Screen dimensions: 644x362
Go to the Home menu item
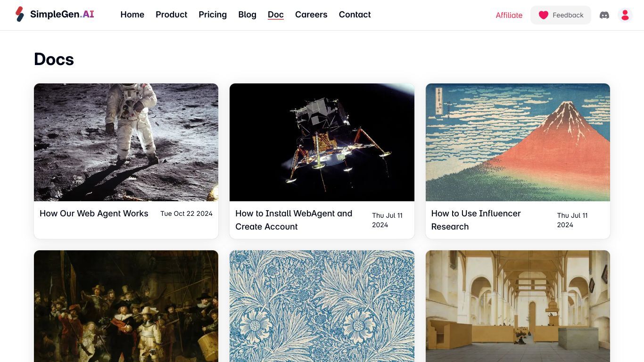coord(132,15)
